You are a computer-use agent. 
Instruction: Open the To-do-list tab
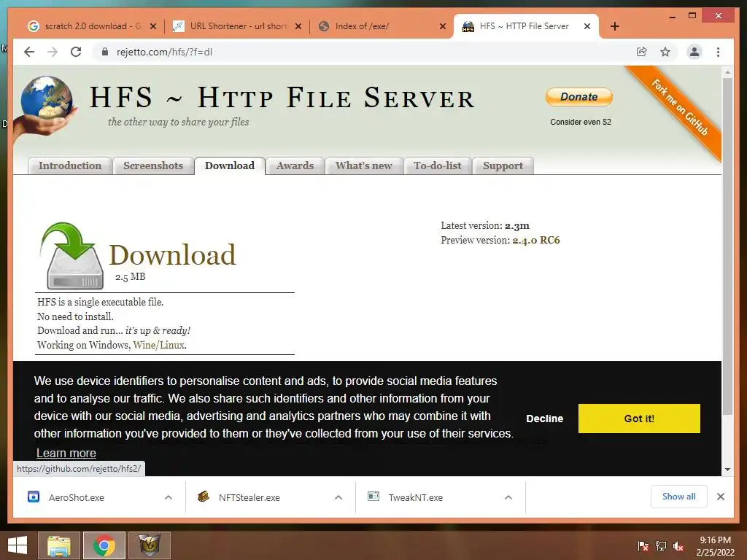pyautogui.click(x=438, y=166)
